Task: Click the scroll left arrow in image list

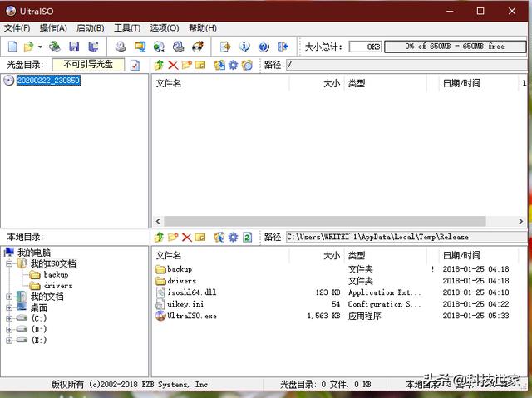Action: (158, 221)
